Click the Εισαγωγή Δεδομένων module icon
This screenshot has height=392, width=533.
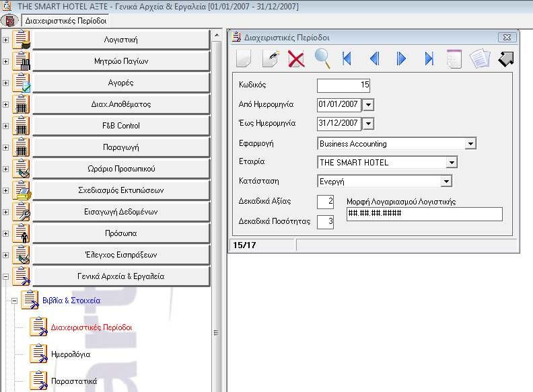pos(21,212)
